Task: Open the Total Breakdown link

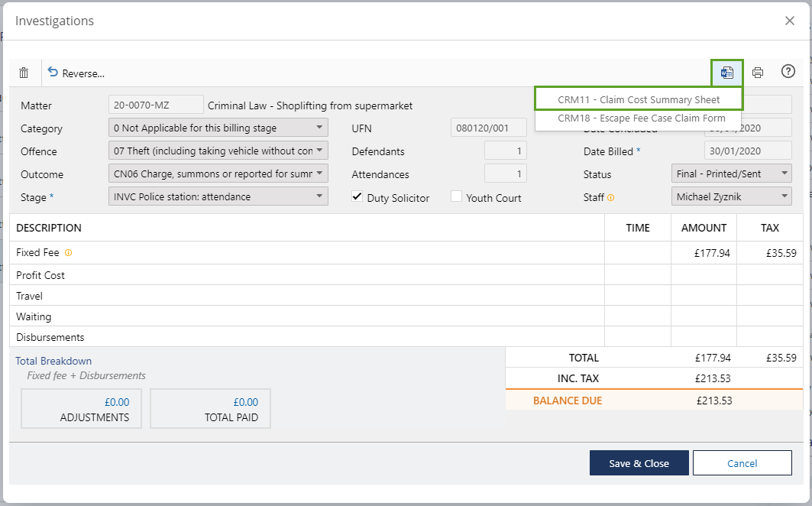Action: pos(53,361)
